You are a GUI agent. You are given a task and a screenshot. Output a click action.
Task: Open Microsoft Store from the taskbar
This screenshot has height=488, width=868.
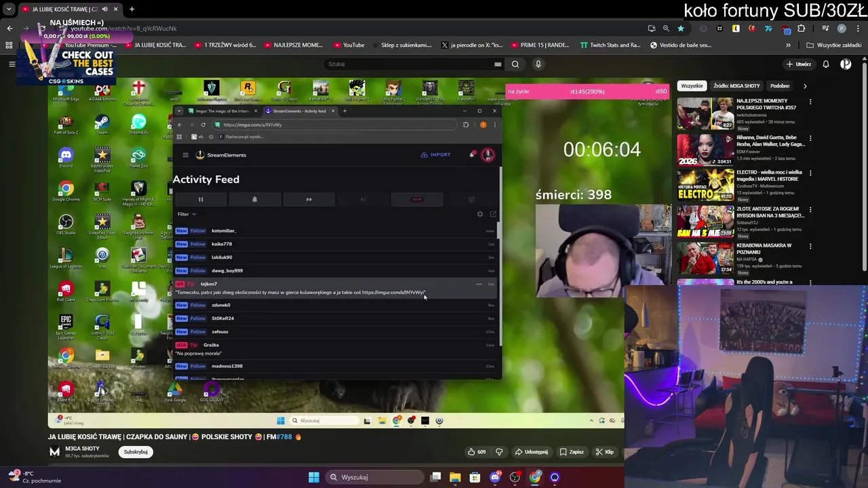(x=475, y=477)
